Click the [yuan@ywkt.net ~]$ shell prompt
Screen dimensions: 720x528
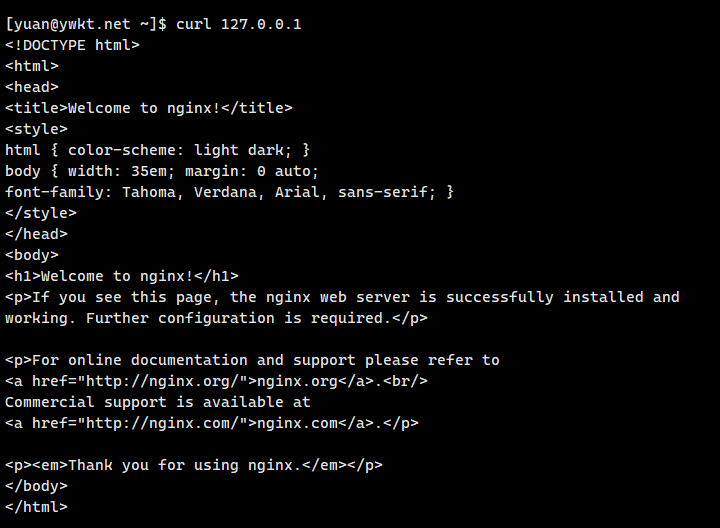[86, 23]
